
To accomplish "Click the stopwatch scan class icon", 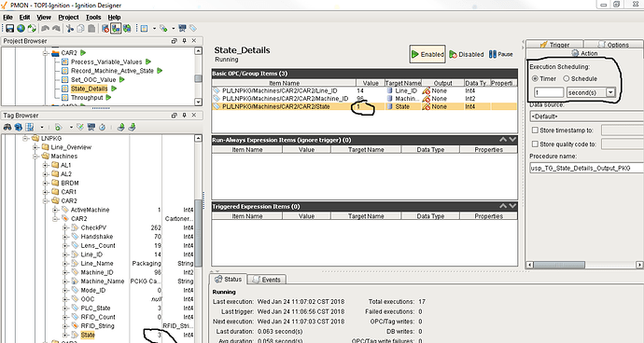I will tap(102, 127).
